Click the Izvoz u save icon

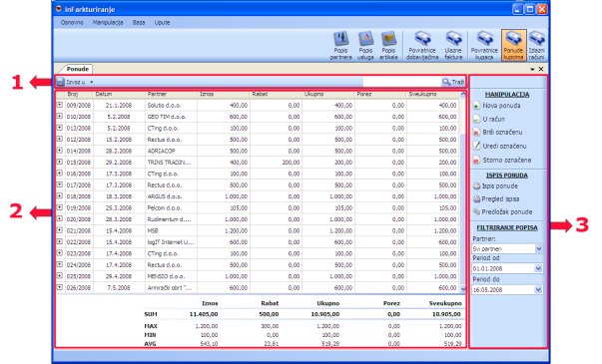61,82
